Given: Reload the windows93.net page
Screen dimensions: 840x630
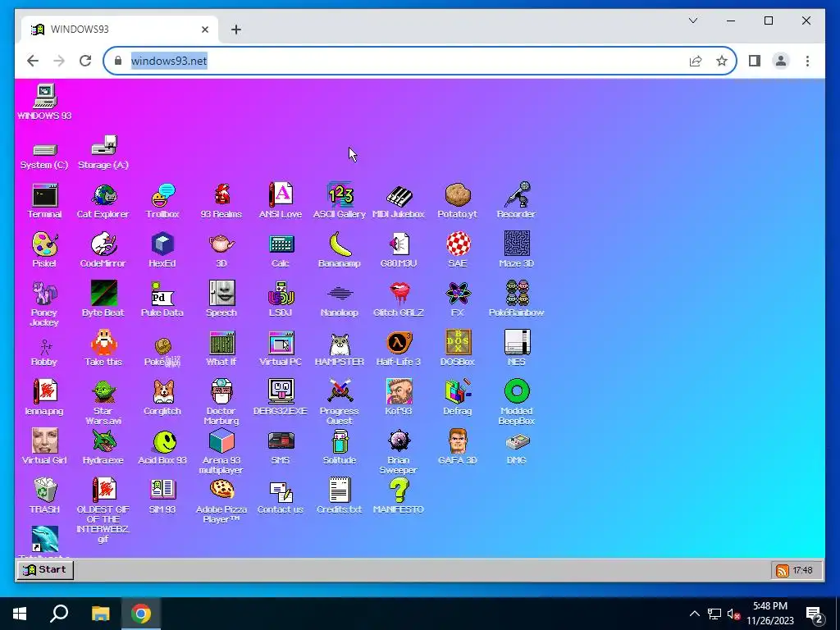Looking at the screenshot, I should pyautogui.click(x=85, y=61).
